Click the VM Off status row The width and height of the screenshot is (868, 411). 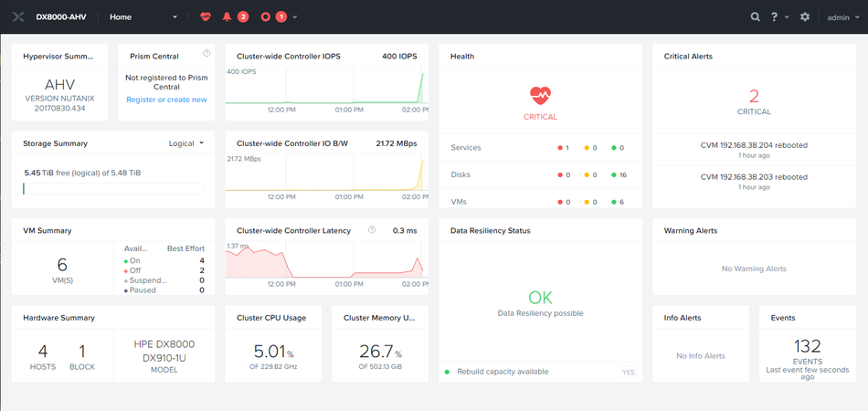(164, 270)
